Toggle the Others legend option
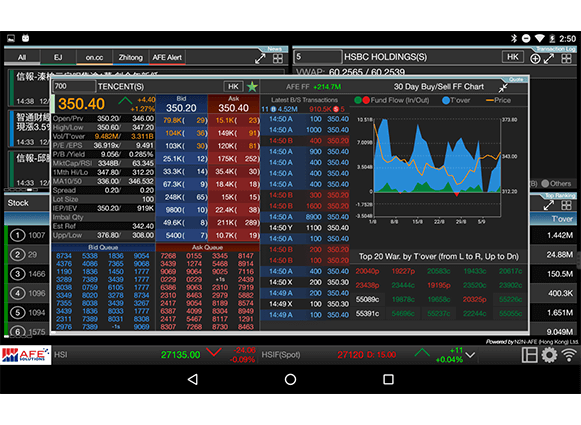581x425 pixels. click(x=556, y=183)
